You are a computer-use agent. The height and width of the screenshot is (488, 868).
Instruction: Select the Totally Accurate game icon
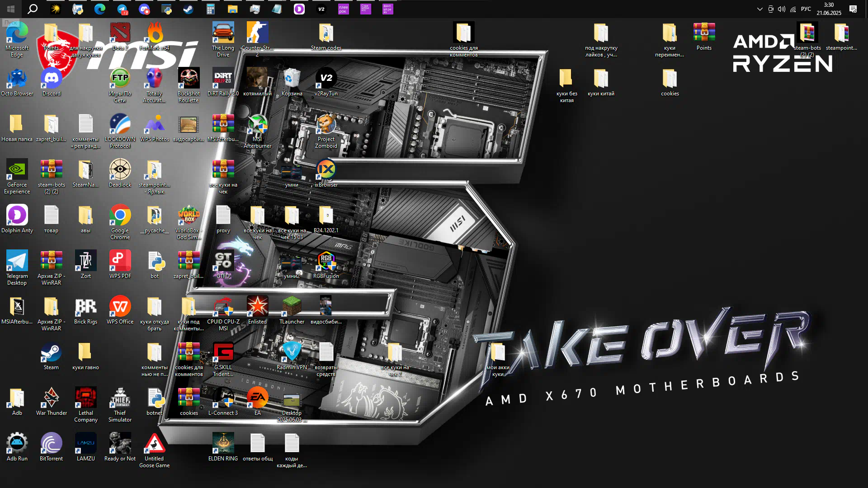[154, 85]
